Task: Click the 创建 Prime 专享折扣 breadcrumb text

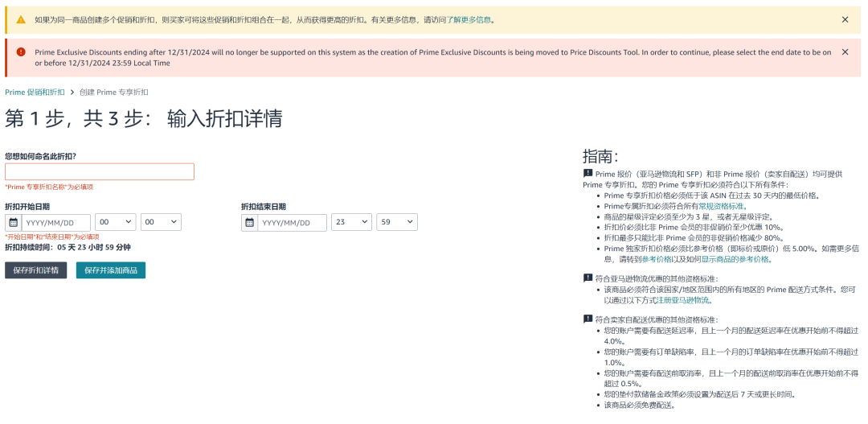Action: [x=113, y=92]
